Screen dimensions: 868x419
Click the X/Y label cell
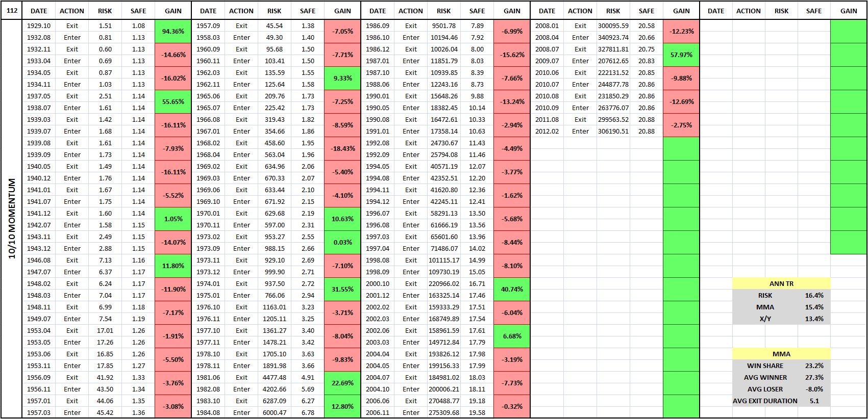pos(765,319)
